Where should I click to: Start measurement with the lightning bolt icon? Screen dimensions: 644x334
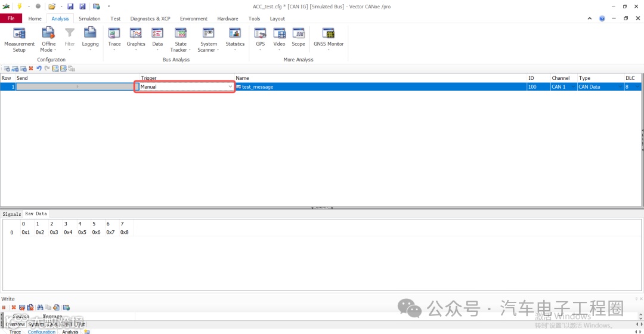[x=19, y=6]
